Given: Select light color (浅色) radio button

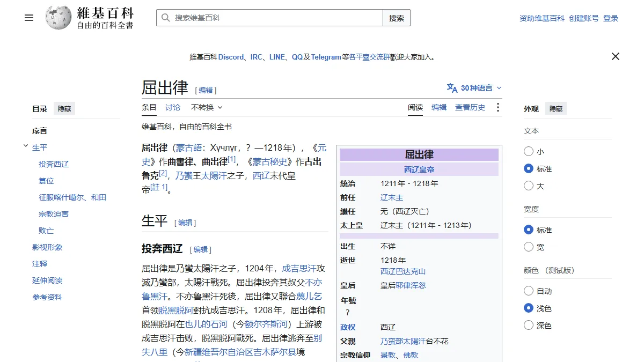Looking at the screenshot, I should pyautogui.click(x=529, y=308).
